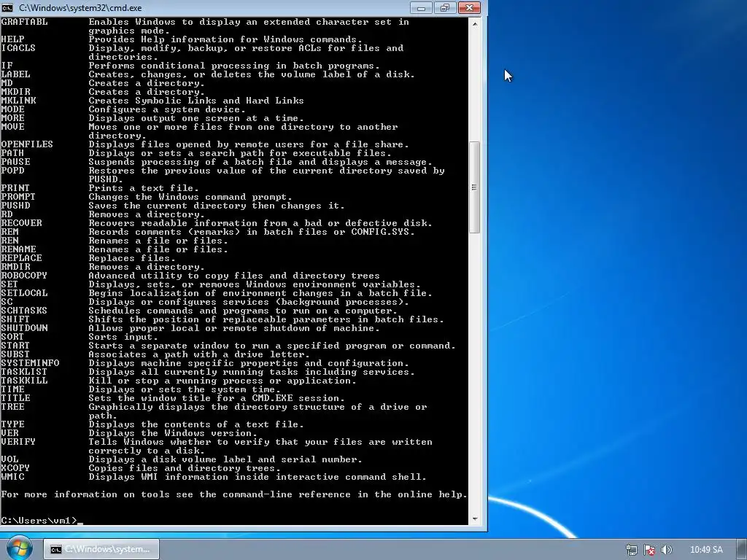747x560 pixels.
Task: Click the 'For more information on tools' line
Action: 234,494
